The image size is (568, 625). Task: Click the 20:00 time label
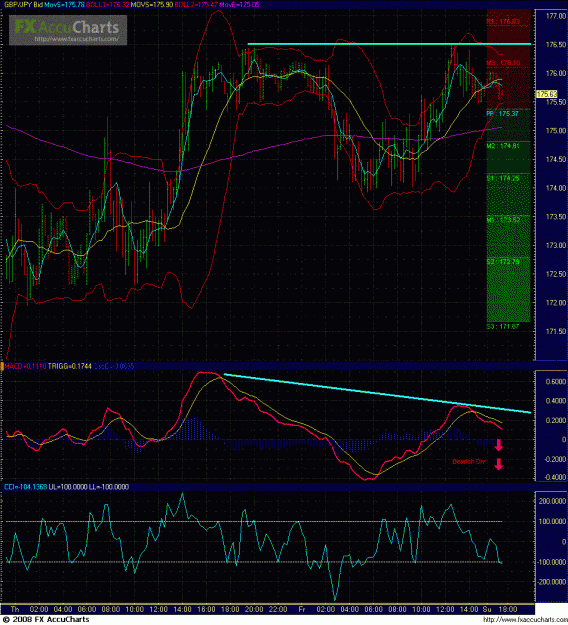coord(254,609)
